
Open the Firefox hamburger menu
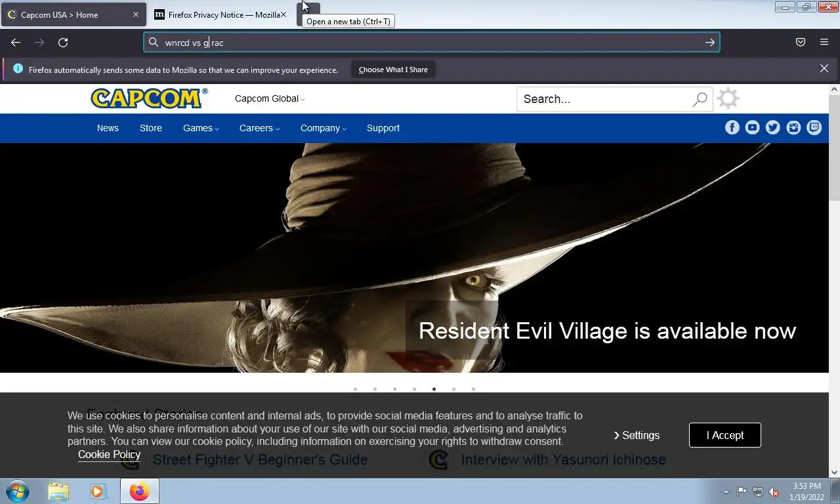tap(824, 43)
